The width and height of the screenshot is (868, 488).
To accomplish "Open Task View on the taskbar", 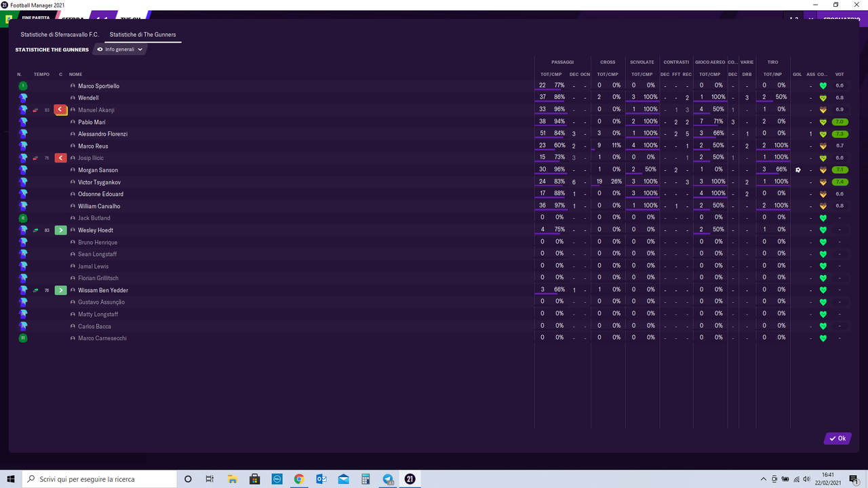I will click(x=210, y=479).
